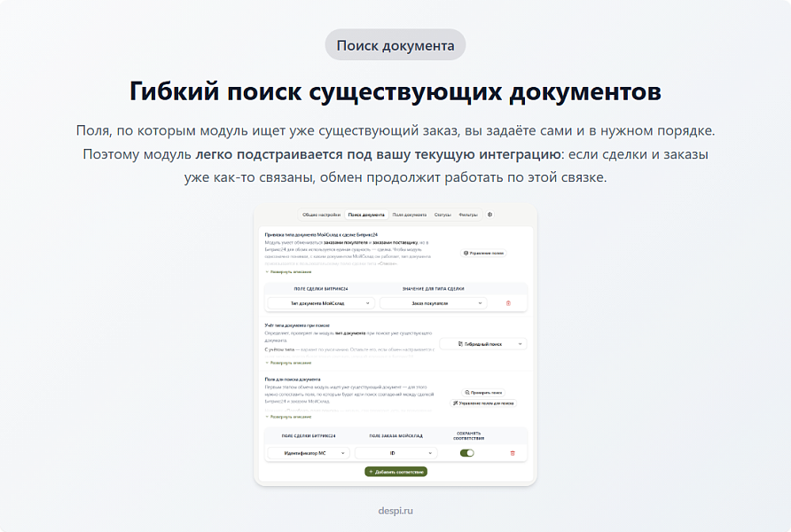Open the Гибридный поиск dropdown
Screen dimensions: 791x532
tap(483, 344)
